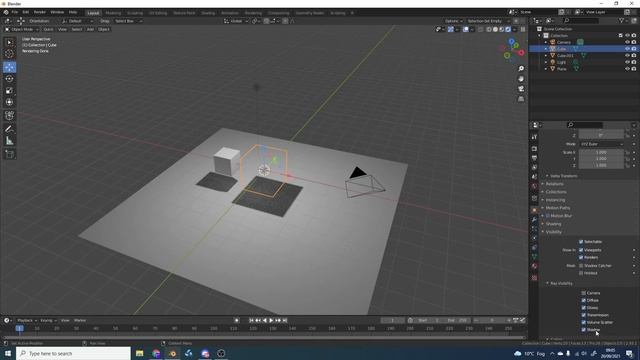640x360 pixels.
Task: Select the Camera object in the outliner
Action: (x=564, y=42)
